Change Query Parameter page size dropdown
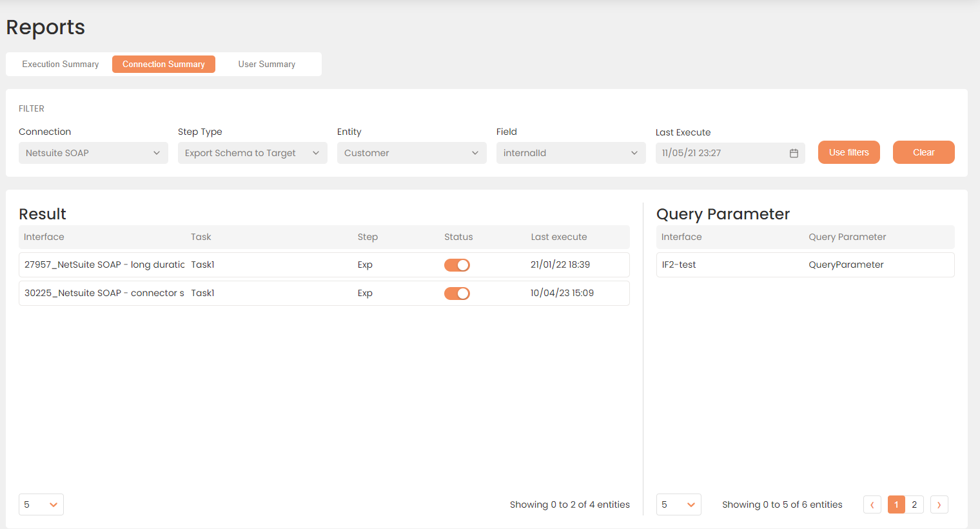Screen dimensions: 980x529 [679, 504]
